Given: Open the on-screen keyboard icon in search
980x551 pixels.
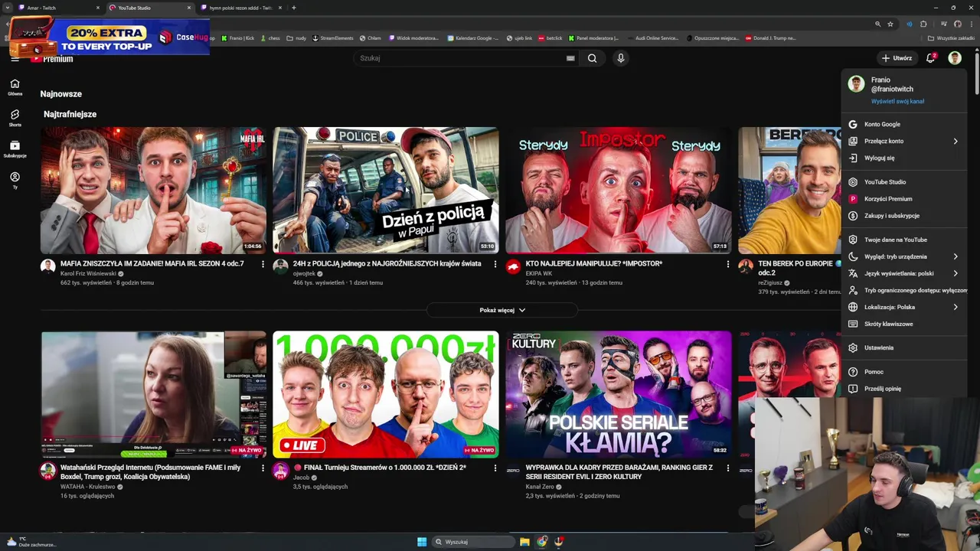Looking at the screenshot, I should tap(570, 58).
